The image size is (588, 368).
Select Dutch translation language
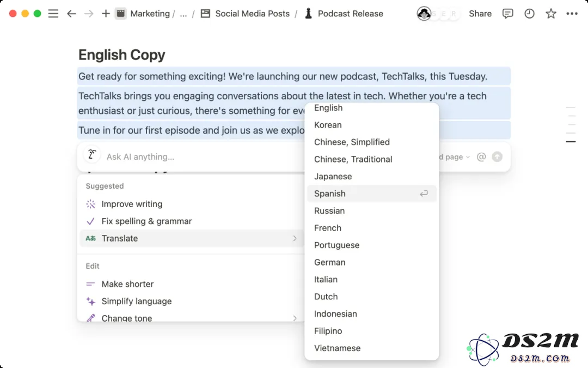372,297
